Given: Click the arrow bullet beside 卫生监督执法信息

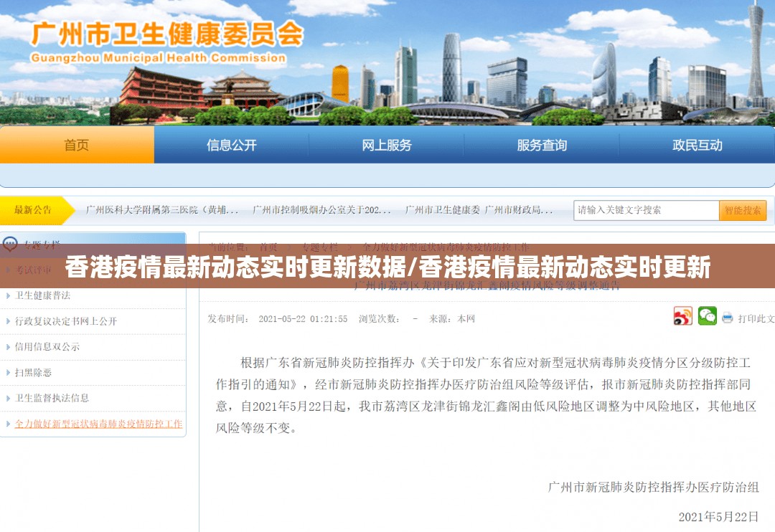Looking at the screenshot, I should (x=8, y=398).
